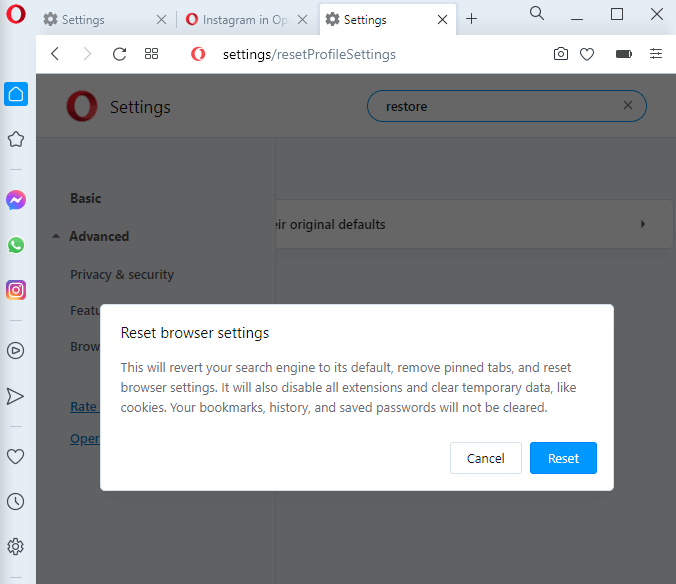Click the search settings field containing restore
This screenshot has height=584, width=676.
pyautogui.click(x=507, y=106)
